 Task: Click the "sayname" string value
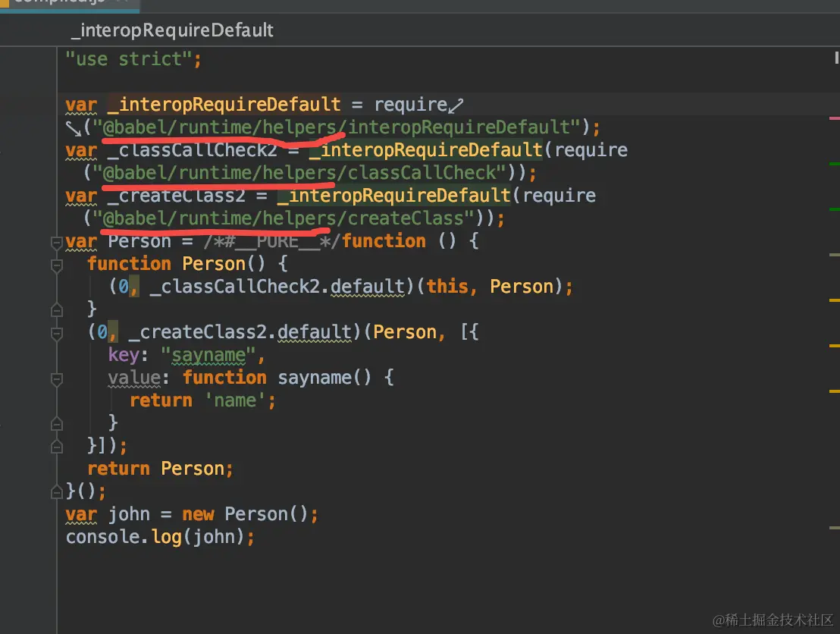208,355
